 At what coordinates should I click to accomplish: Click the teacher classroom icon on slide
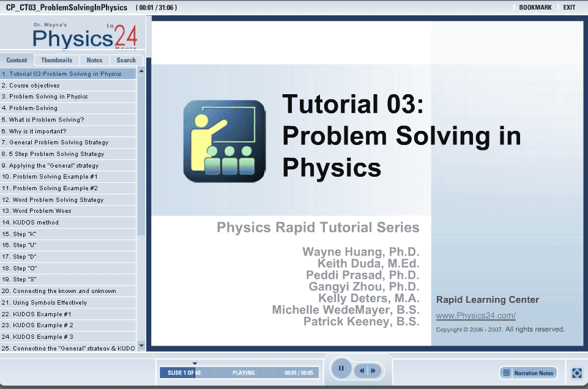[224, 141]
